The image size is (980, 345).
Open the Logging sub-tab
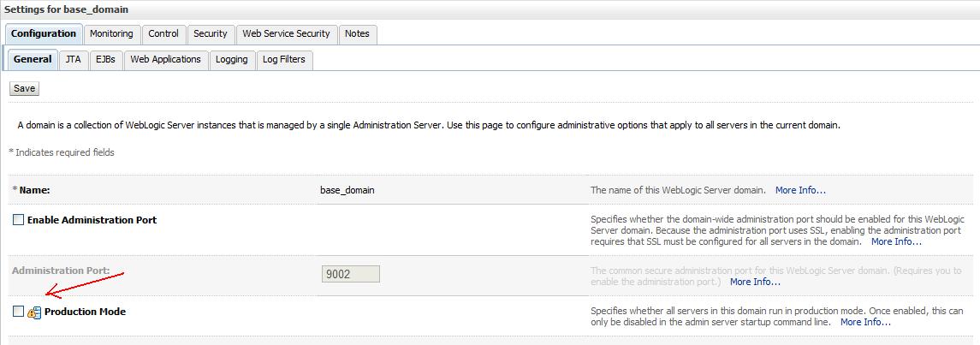coord(232,59)
